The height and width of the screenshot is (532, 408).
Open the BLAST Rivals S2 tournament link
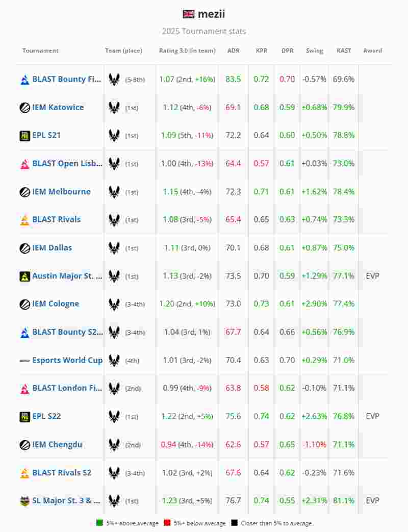62,472
